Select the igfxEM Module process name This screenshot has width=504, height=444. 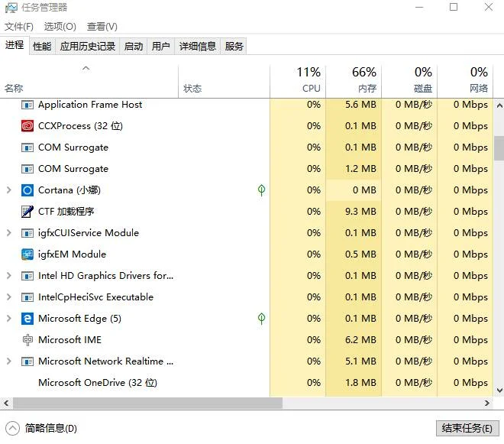tap(72, 254)
